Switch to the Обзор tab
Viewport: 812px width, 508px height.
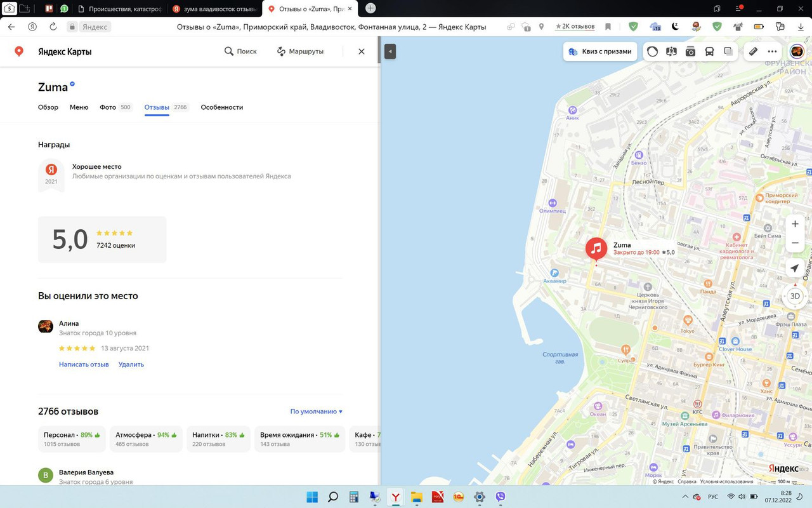tap(48, 107)
